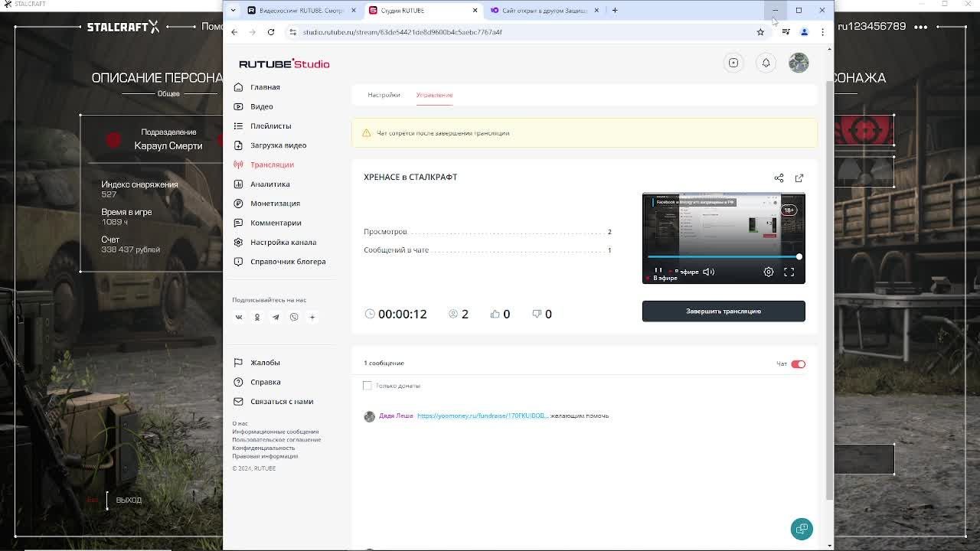Open Жалобы in the sidebar

[265, 363]
